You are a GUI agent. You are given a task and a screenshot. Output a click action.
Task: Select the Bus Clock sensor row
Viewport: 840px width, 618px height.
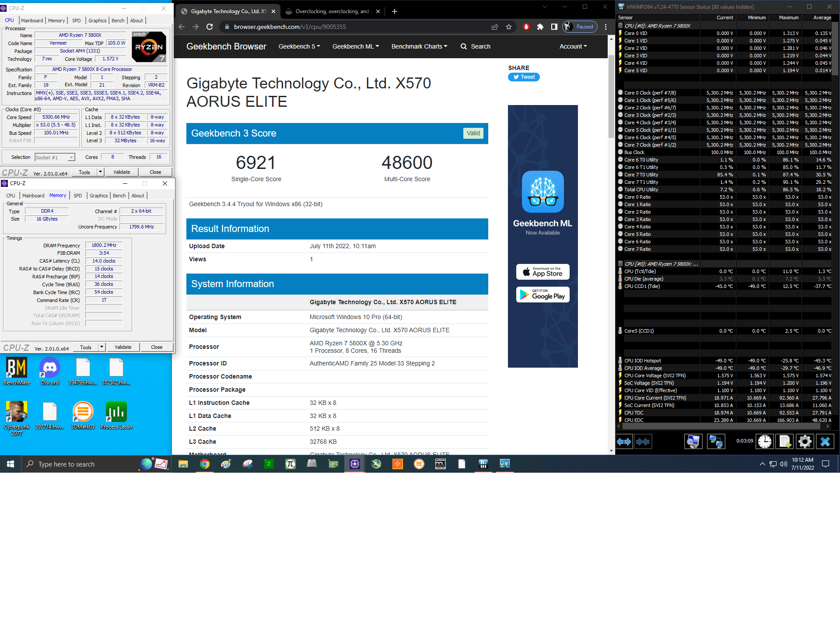724,152
